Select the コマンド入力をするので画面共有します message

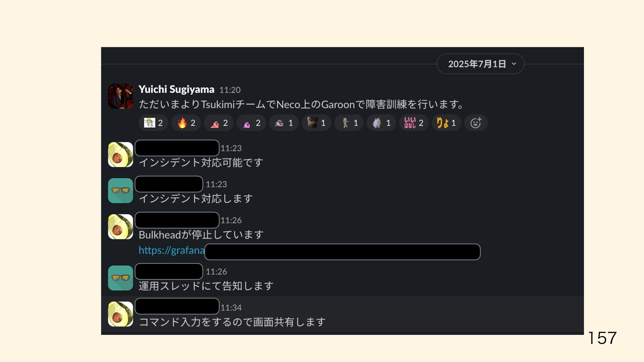[232, 322]
